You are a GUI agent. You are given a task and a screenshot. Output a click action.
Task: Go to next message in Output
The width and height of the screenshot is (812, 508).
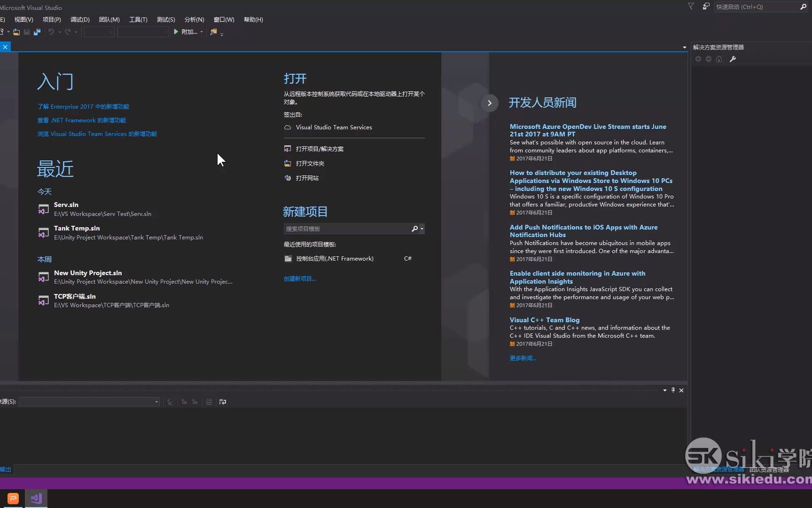pyautogui.click(x=195, y=402)
